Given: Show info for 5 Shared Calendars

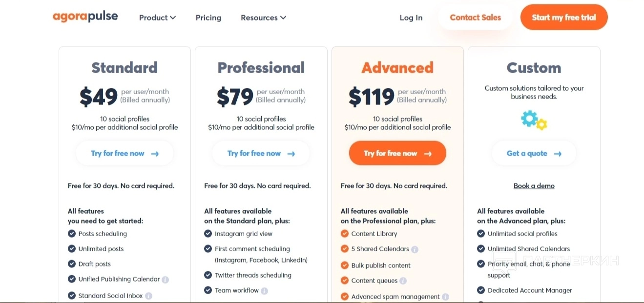Looking at the screenshot, I should [x=415, y=249].
